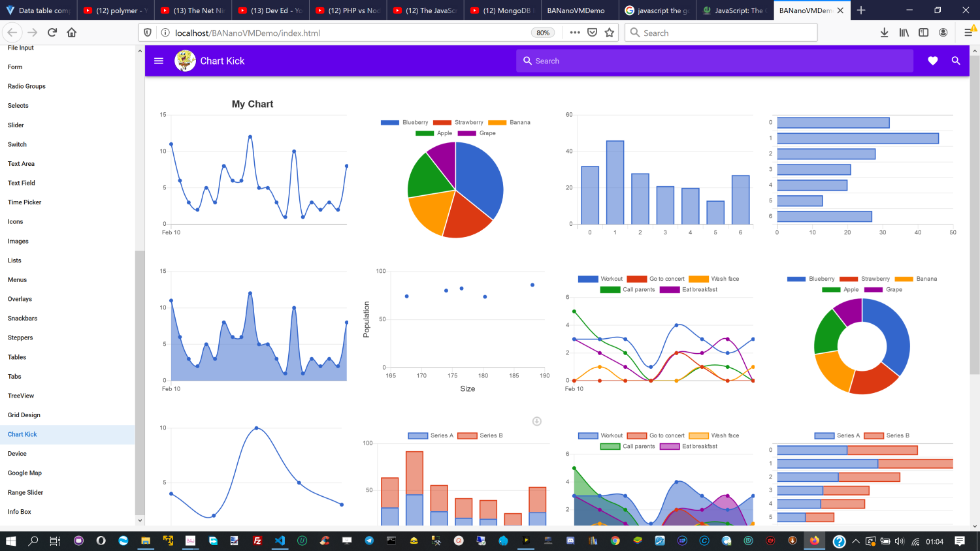Click the heart favorite icon in header
980x551 pixels.
click(x=933, y=61)
